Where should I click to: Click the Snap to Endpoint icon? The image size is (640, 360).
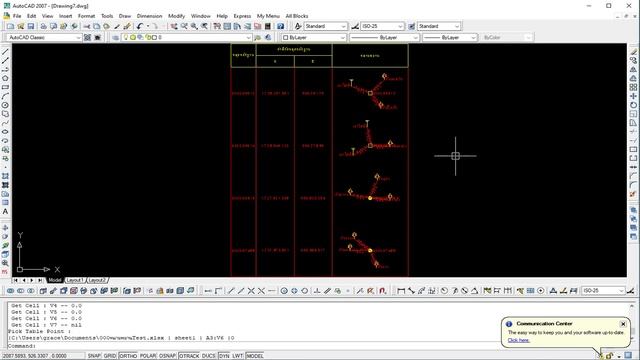(x=231, y=291)
